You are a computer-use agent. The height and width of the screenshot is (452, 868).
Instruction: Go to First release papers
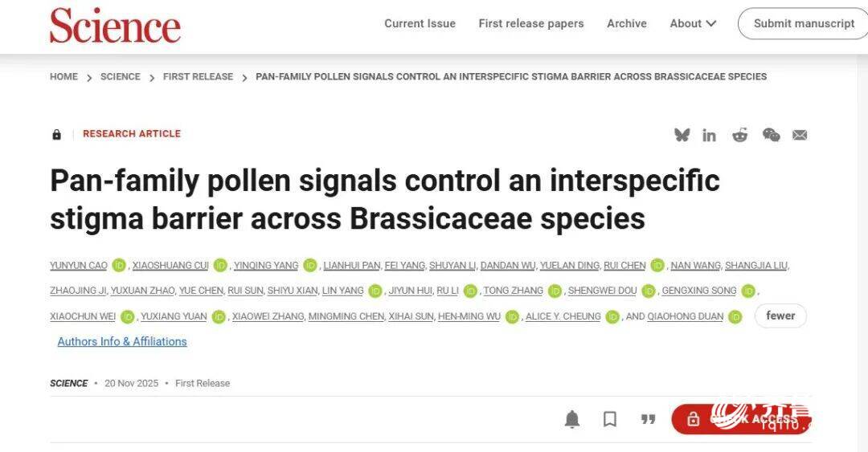(531, 23)
